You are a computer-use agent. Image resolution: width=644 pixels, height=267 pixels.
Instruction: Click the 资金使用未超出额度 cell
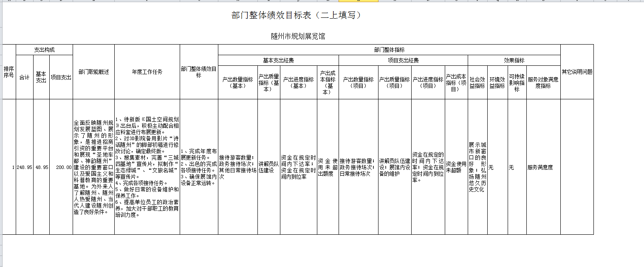pos(328,167)
